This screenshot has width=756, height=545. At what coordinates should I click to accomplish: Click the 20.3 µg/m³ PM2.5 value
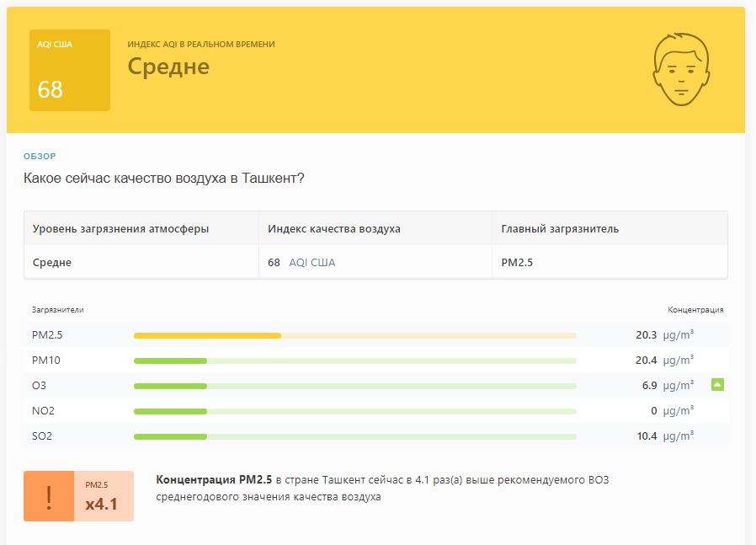pyautogui.click(x=665, y=334)
